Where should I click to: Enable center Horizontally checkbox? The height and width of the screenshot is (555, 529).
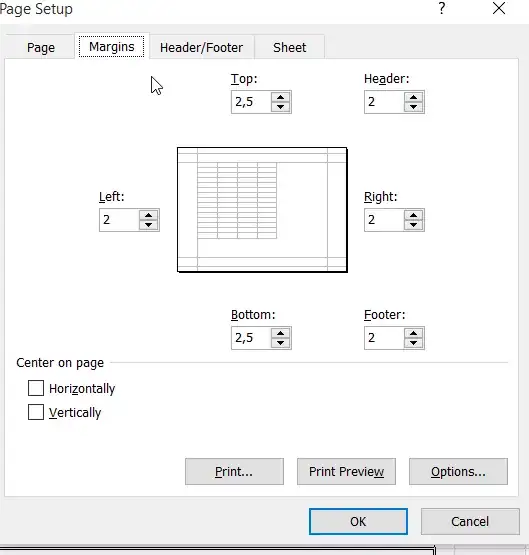click(x=36, y=388)
